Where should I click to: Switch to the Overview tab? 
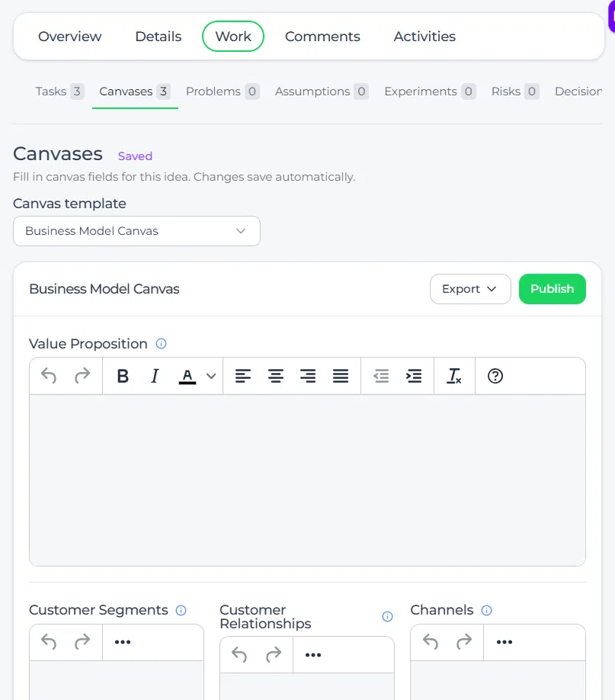tap(69, 36)
